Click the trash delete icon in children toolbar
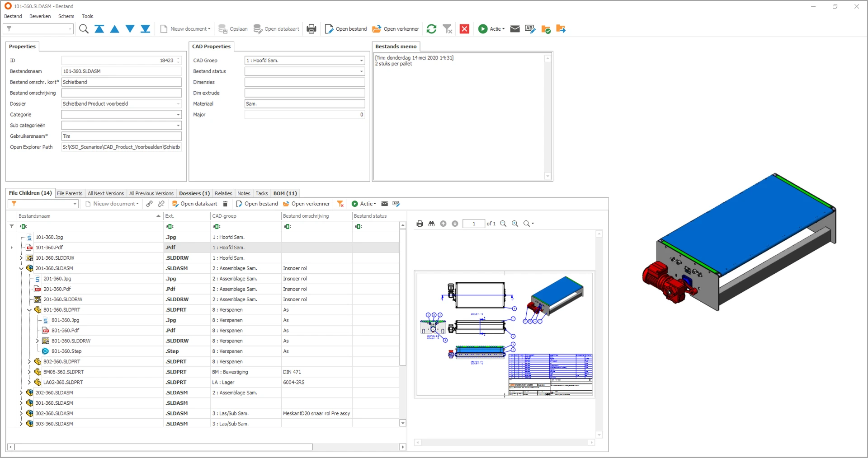Screen dimensions: 868x458 click(225, 204)
